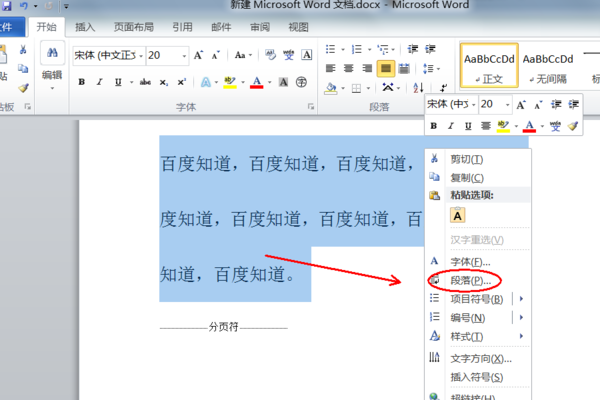
Task: Apply the 无间隔 style from the gallery
Action: click(x=548, y=65)
